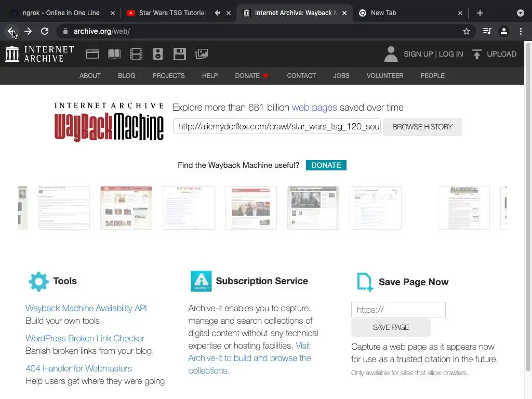This screenshot has width=532, height=399.
Task: Click the Save Page Now document icon
Action: [x=365, y=282]
